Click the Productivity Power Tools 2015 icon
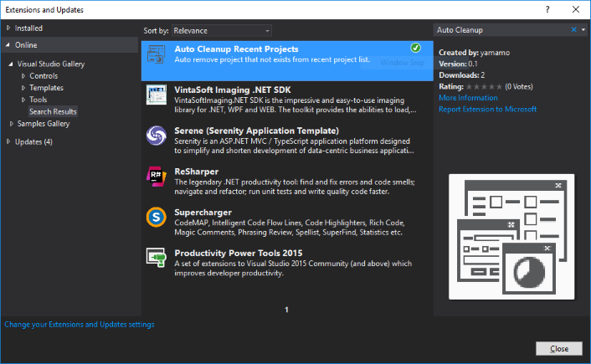The height and width of the screenshot is (364, 591). pos(156,258)
